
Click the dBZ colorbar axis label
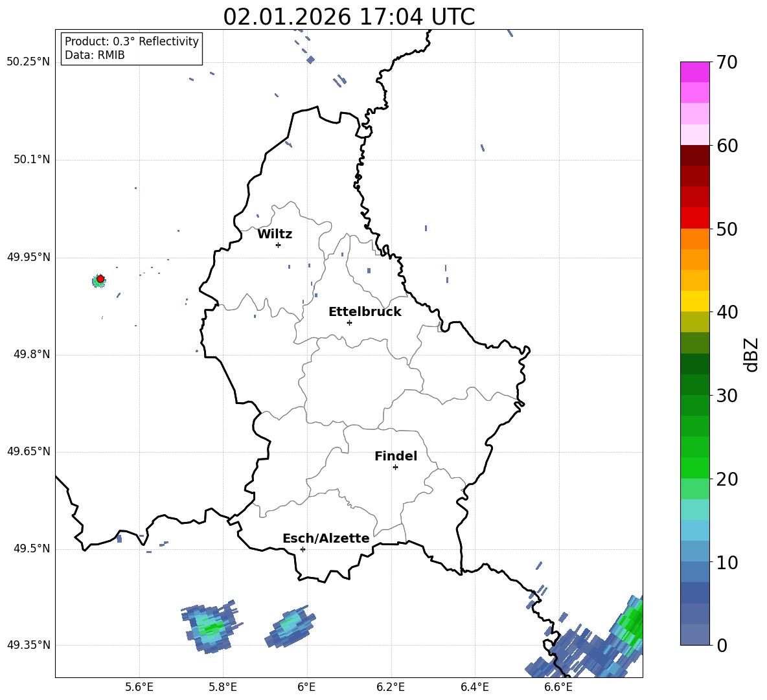click(751, 354)
